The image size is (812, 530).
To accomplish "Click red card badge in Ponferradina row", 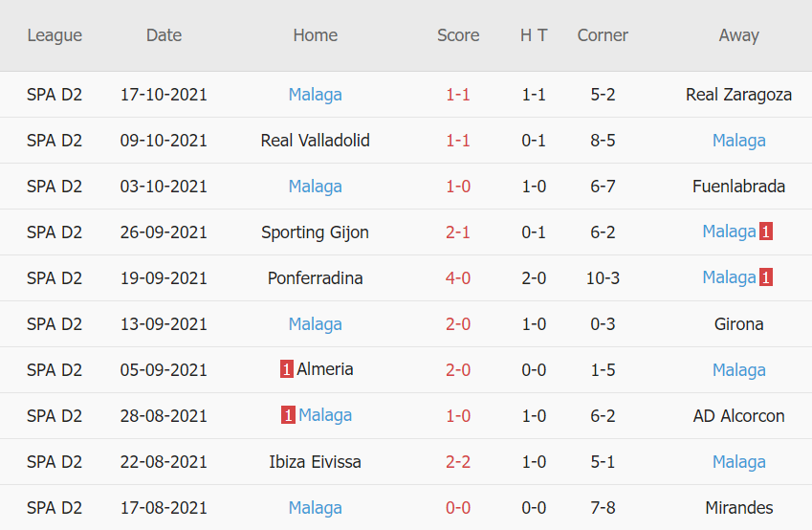I will pyautogui.click(x=766, y=277).
